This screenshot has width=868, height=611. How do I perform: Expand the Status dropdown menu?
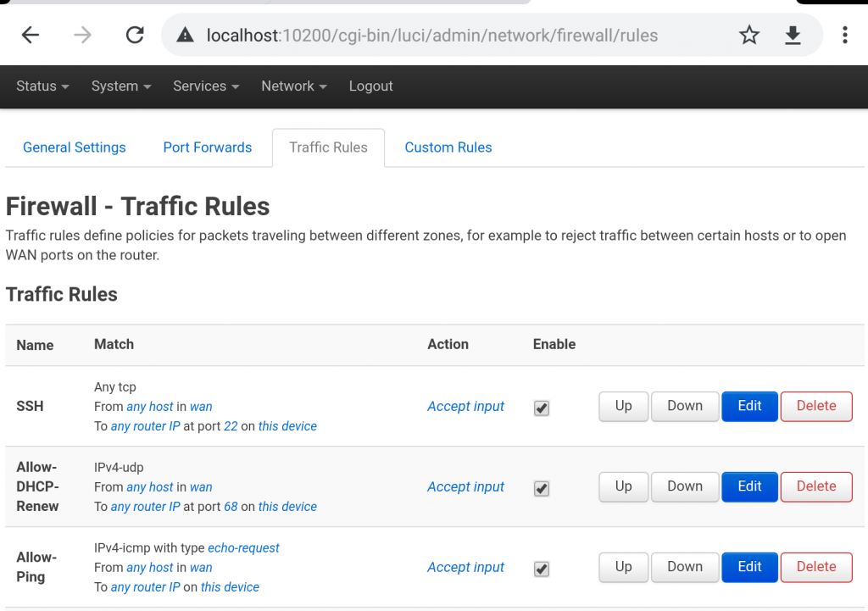pos(42,86)
